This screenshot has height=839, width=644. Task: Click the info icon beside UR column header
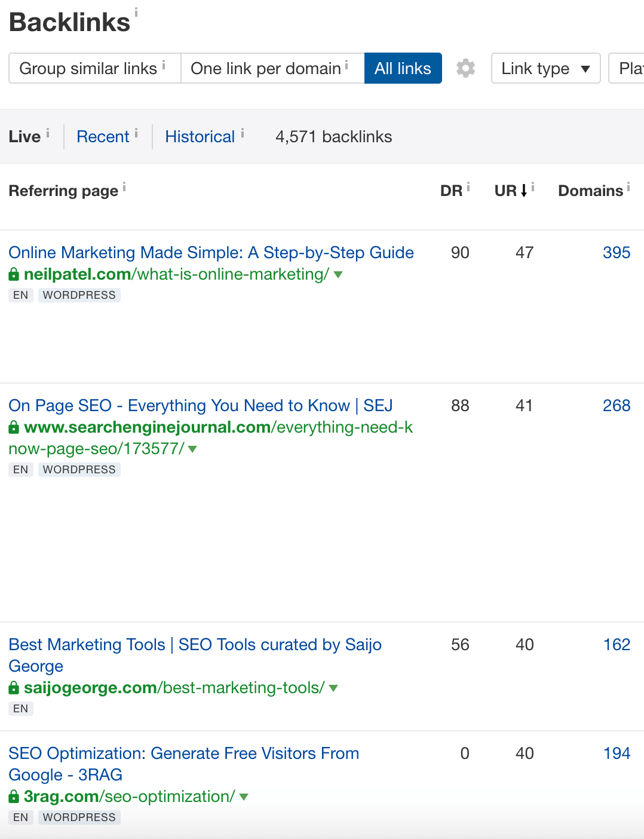pos(533,187)
